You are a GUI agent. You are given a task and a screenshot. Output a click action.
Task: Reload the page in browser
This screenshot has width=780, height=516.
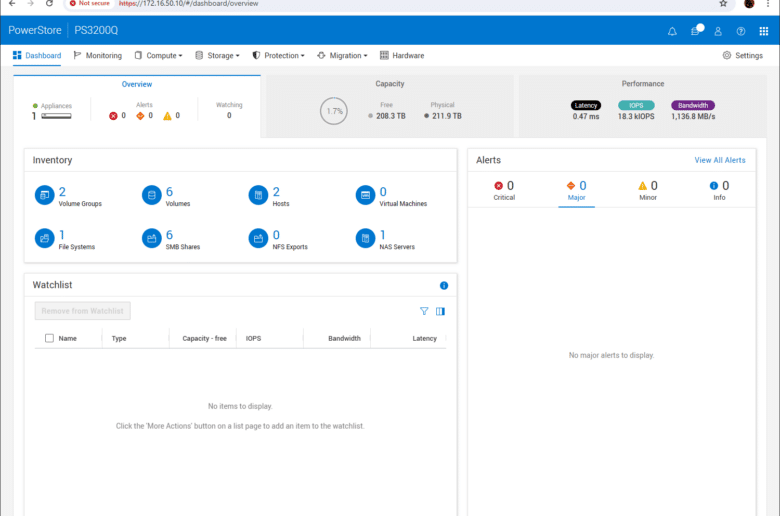49,3
